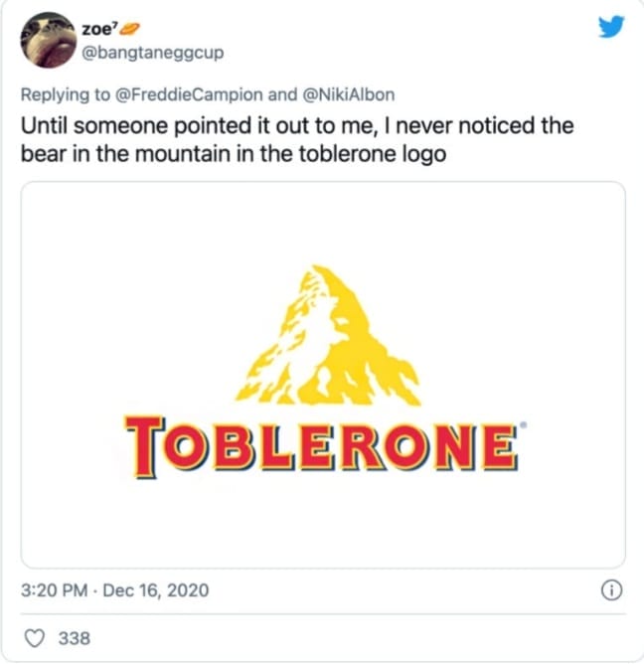Open the embedded Toblerone logo image
Image resolution: width=644 pixels, height=664 pixels.
pyautogui.click(x=323, y=374)
